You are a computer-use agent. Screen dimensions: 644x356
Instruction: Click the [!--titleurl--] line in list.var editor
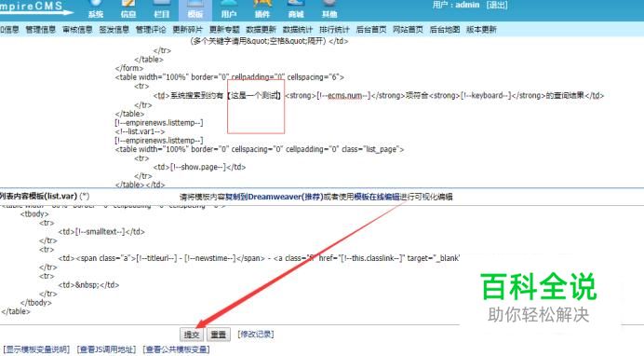pyautogui.click(x=259, y=258)
